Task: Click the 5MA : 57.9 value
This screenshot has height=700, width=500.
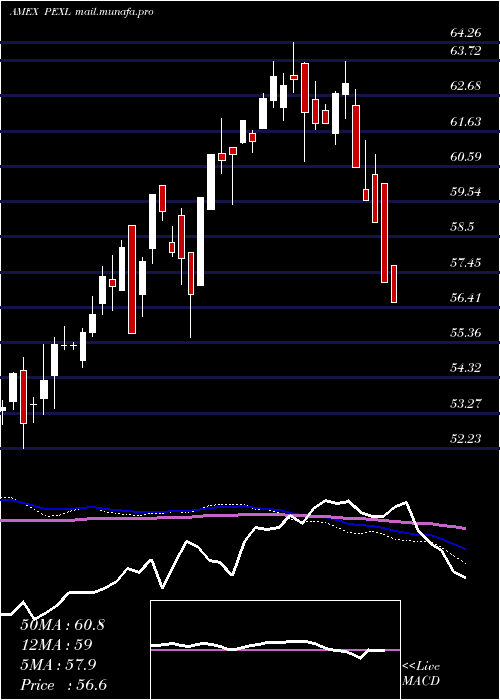Action: [59, 665]
